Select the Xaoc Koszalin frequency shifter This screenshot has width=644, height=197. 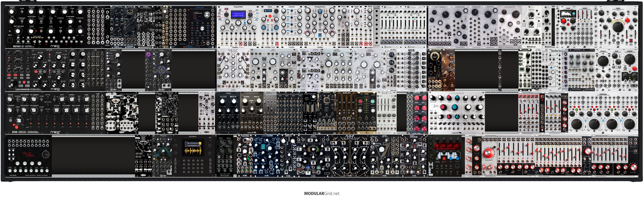pos(603,70)
